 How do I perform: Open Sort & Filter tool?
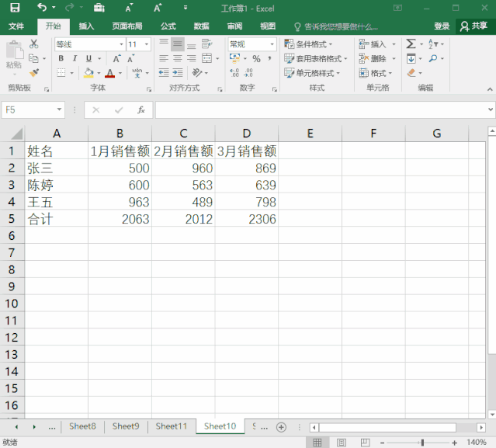(433, 44)
